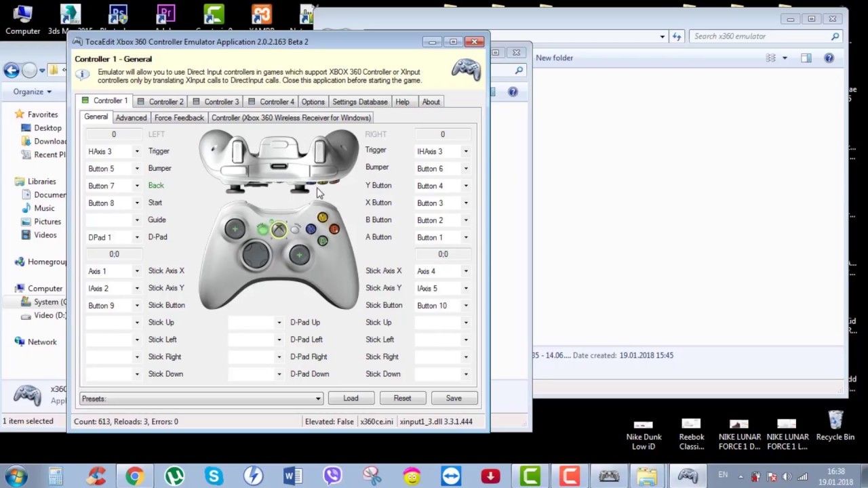This screenshot has height=488, width=868.
Task: Open TeamViewer from the taskbar
Action: [451, 476]
